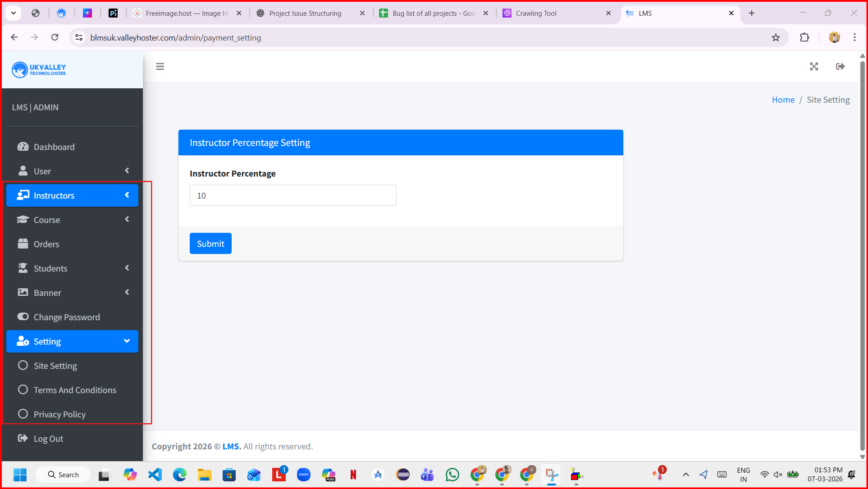This screenshot has height=489, width=868.
Task: Open the browser extensions puzzle icon
Action: (804, 37)
